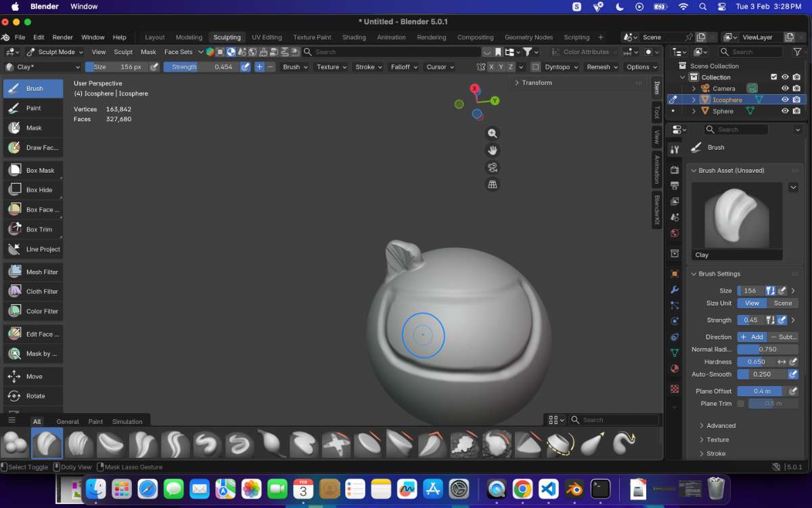Select the Move transform tool
This screenshot has height=508, width=812.
(33, 377)
